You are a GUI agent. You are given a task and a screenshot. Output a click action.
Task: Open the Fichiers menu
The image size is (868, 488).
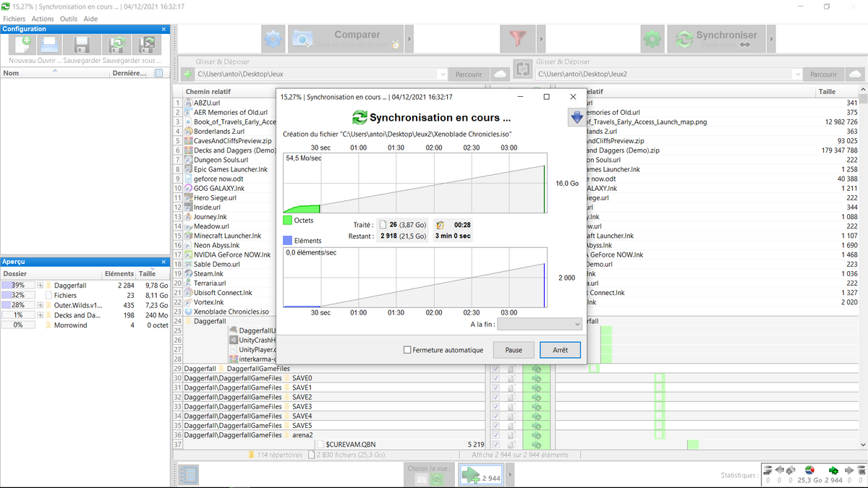14,19
